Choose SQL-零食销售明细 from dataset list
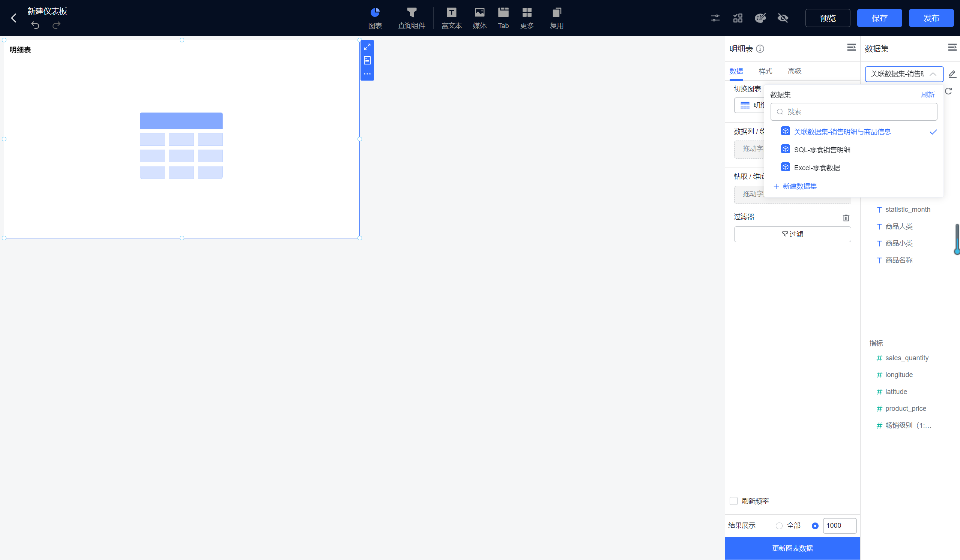 tap(822, 150)
